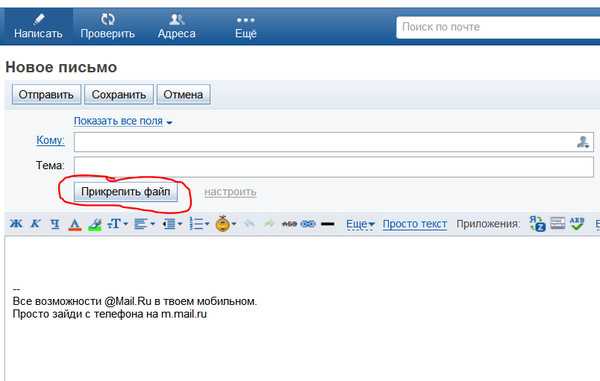The image size is (600, 381).
Task: Open the emoticon smiley picker
Action: [x=225, y=224]
